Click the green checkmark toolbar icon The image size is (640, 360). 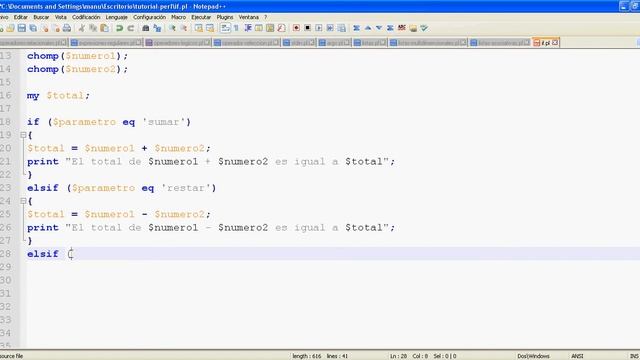pyautogui.click(x=424, y=28)
